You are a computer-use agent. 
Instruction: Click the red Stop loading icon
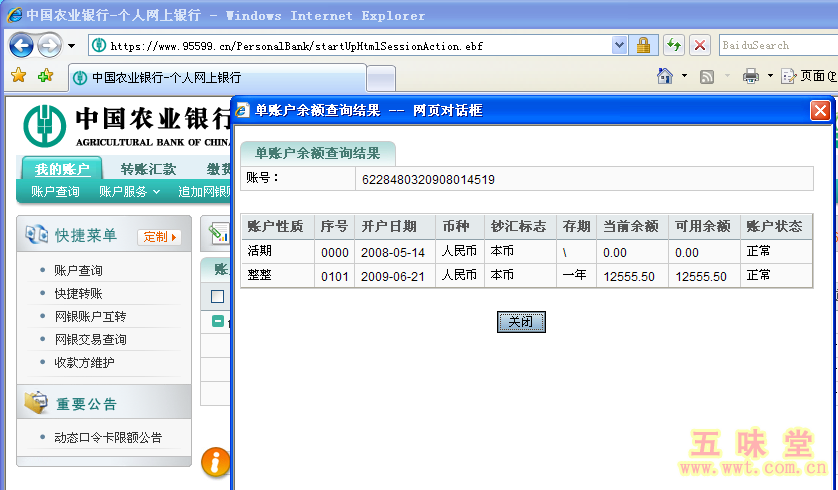[x=700, y=45]
